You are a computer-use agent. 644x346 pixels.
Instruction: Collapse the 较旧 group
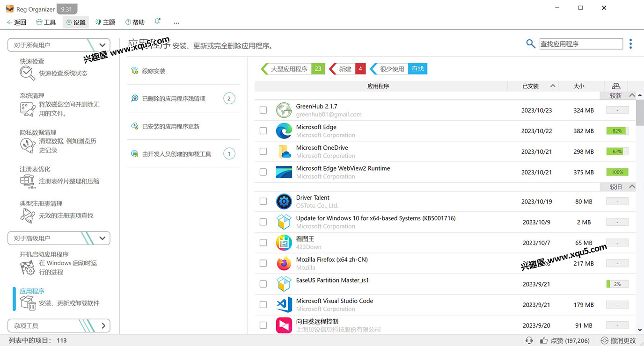632,187
